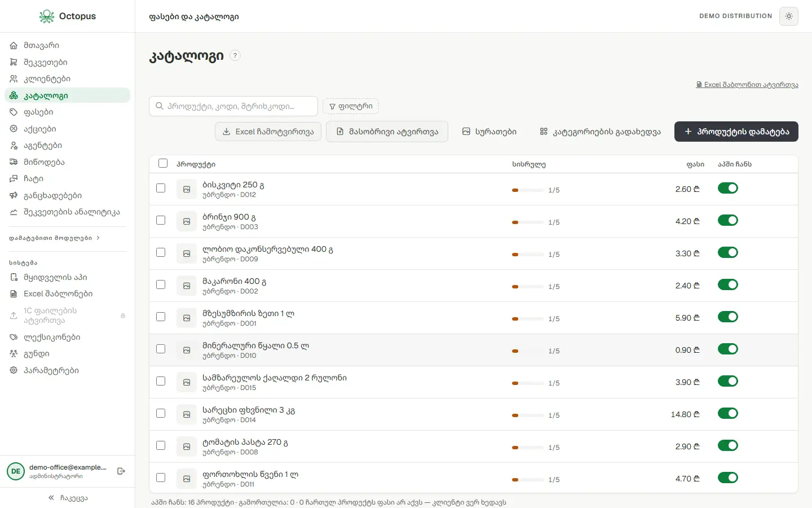Collapse the sidebar with ჩაკეცვა

click(68, 498)
